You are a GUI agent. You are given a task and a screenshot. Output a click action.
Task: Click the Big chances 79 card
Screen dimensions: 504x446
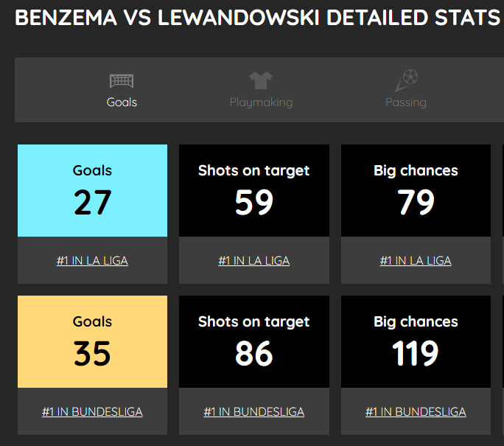pos(416,190)
